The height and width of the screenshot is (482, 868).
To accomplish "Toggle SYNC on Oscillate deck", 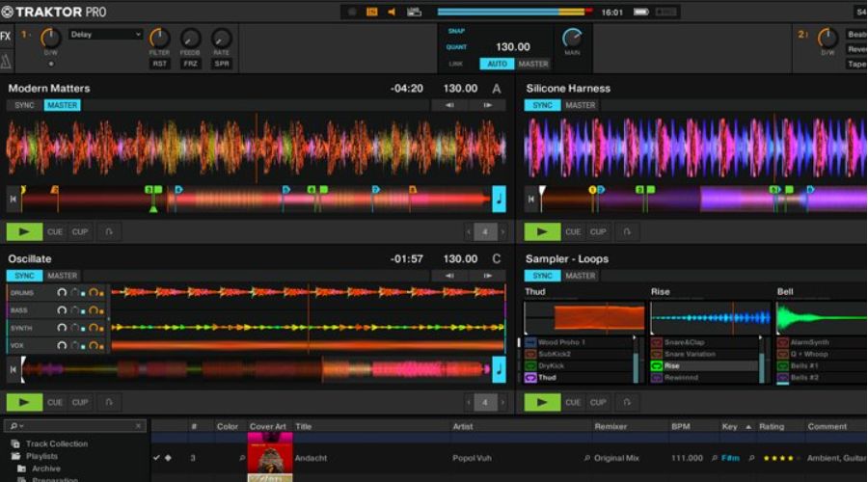I will click(24, 276).
